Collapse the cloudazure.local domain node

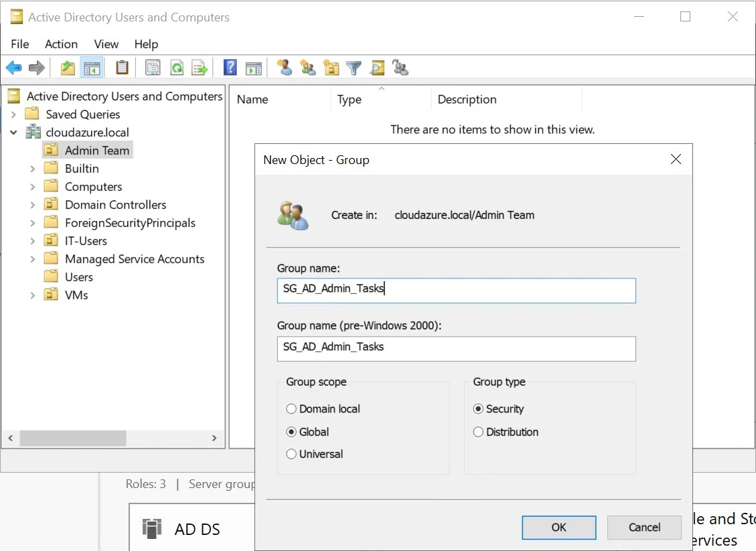pos(13,132)
